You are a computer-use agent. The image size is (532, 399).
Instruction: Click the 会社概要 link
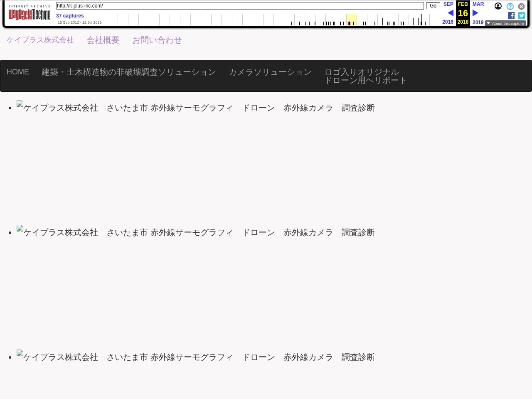[103, 40]
